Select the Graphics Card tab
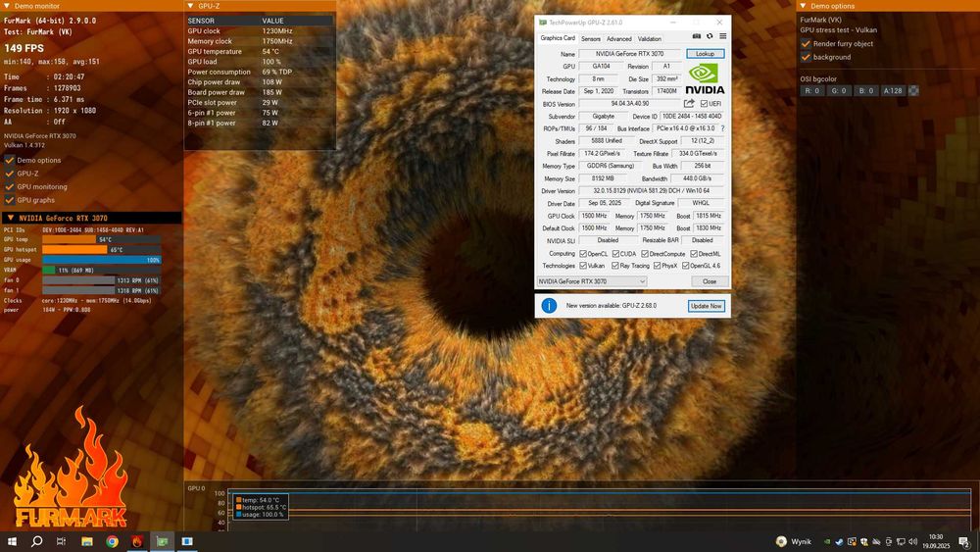This screenshot has width=980, height=552. (x=558, y=38)
